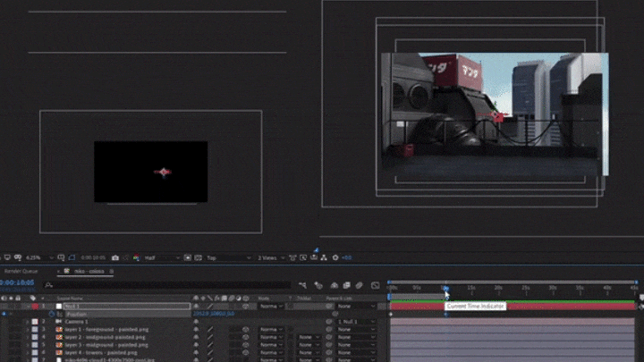Open Camera 1 parent dropdown showing 1. Null 1
This screenshot has width=644, height=362.
click(356, 322)
